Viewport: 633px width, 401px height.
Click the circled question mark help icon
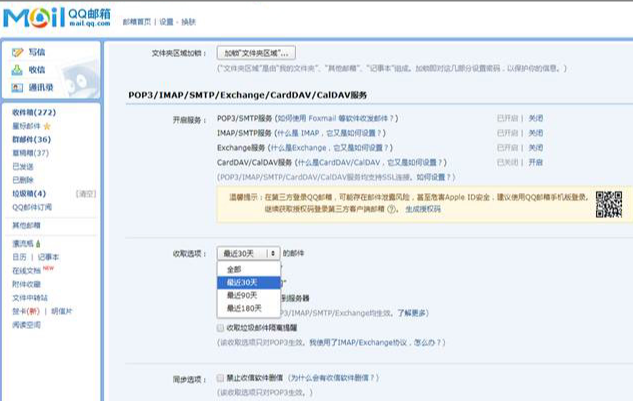click(x=391, y=209)
